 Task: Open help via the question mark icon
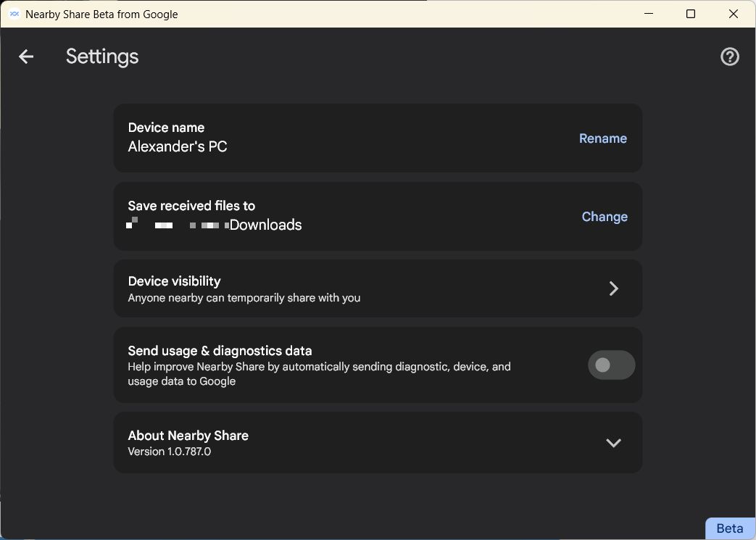point(730,56)
